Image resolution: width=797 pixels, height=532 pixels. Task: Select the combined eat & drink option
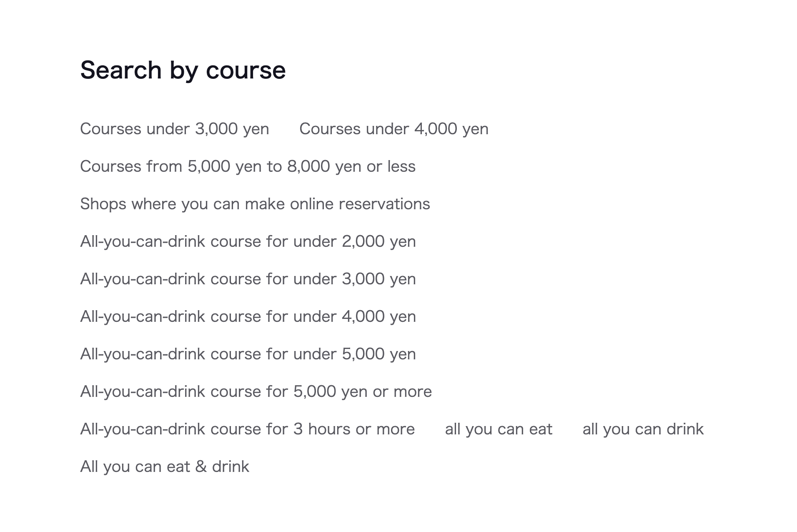click(164, 467)
